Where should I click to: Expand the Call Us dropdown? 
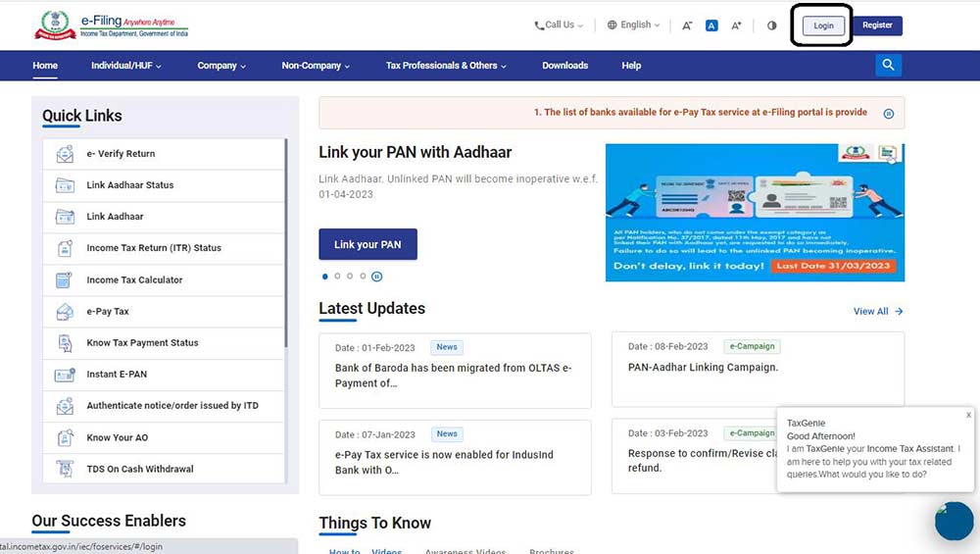pos(559,25)
